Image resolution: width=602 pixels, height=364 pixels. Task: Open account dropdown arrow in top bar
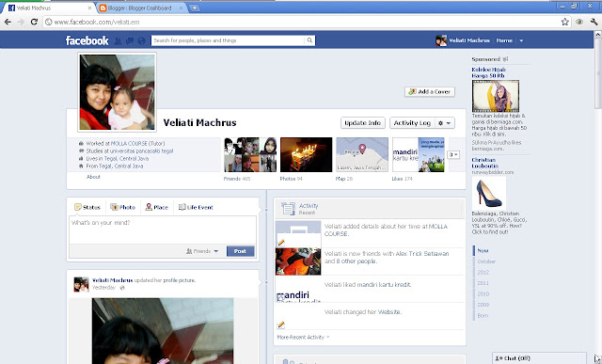(521, 40)
